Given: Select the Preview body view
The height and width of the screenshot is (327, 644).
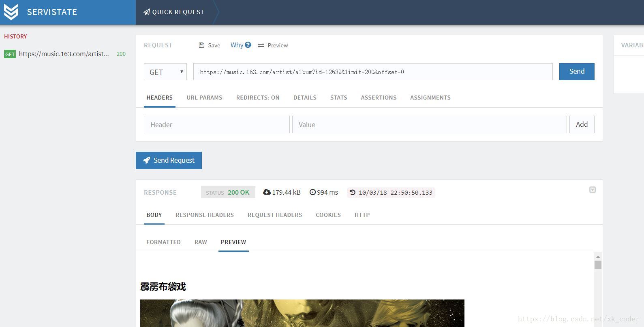Looking at the screenshot, I should tap(233, 242).
